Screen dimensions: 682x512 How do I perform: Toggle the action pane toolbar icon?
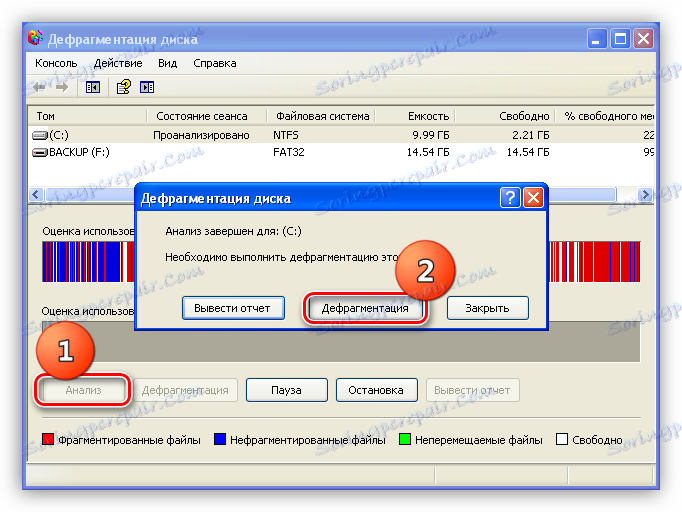click(x=147, y=87)
